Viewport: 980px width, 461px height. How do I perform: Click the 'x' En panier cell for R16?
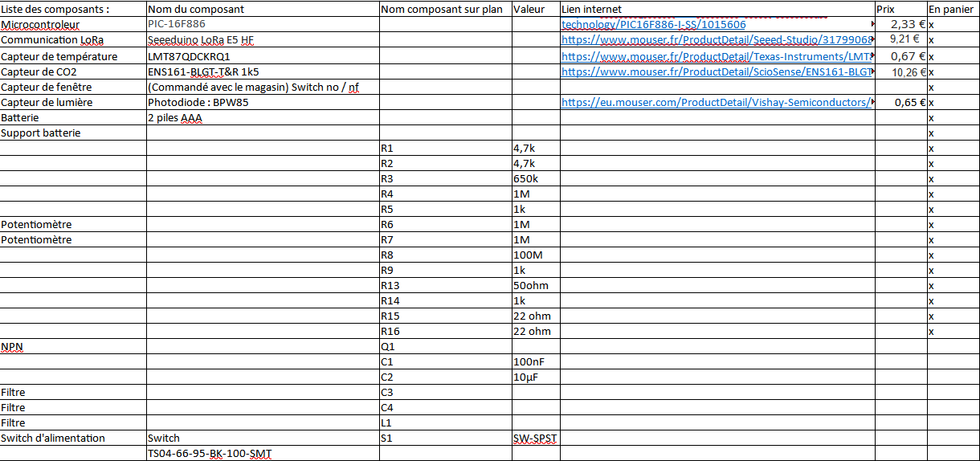point(953,331)
